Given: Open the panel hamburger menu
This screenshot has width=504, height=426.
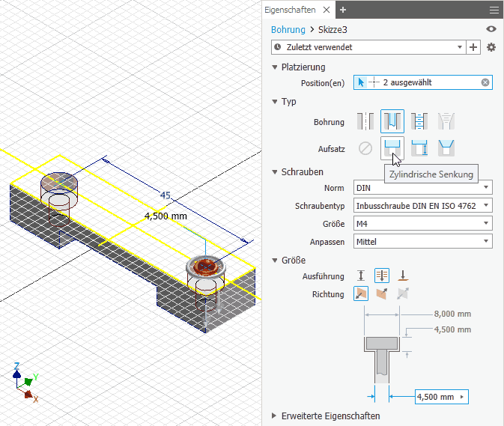Looking at the screenshot, I should click(x=494, y=10).
